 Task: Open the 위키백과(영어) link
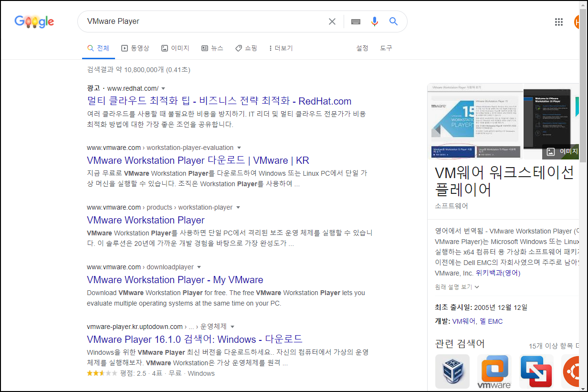[x=498, y=273]
